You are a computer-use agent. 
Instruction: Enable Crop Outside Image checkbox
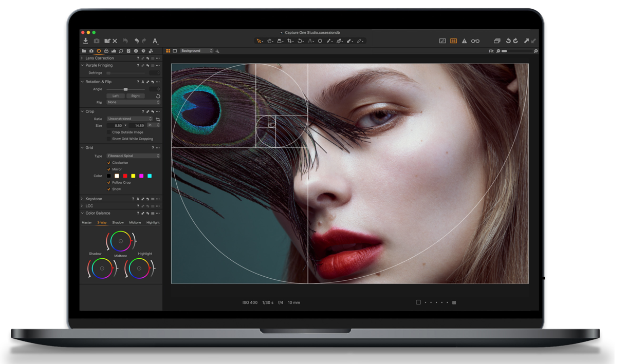click(108, 132)
